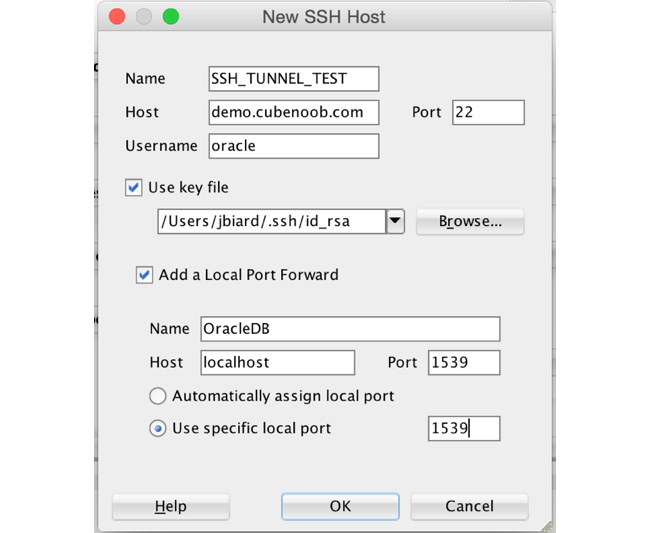Focus the demo.cubenoob.com host field
Screen dimensions: 650x533
[x=293, y=112]
